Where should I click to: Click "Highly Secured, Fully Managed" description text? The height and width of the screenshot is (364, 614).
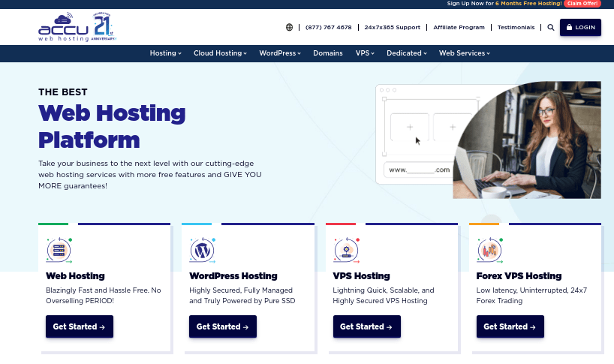pyautogui.click(x=242, y=296)
